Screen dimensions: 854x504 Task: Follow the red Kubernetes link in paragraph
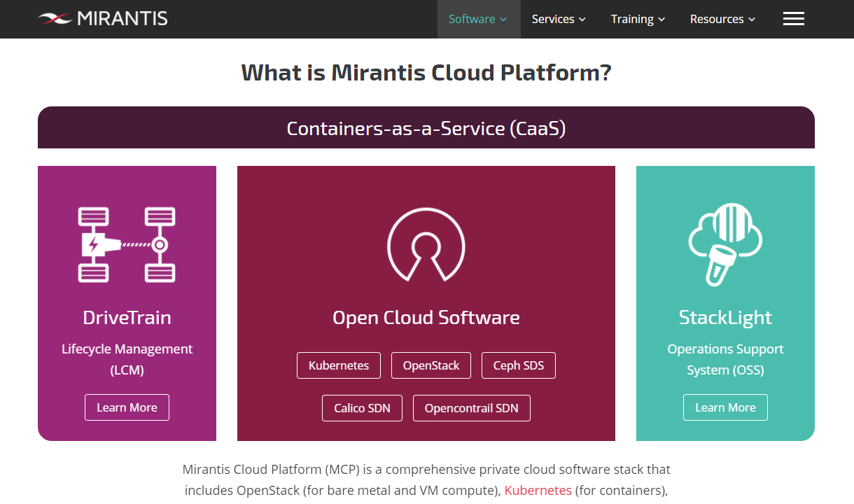538,491
